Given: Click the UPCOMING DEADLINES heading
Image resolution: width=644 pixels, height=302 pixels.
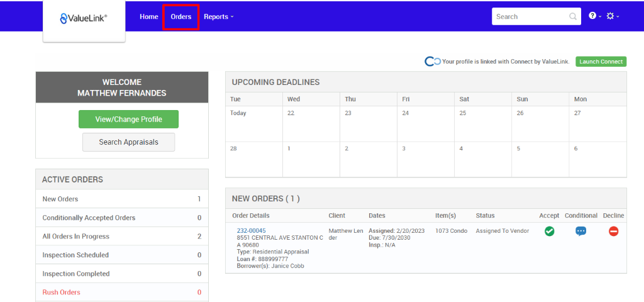Looking at the screenshot, I should [x=275, y=82].
